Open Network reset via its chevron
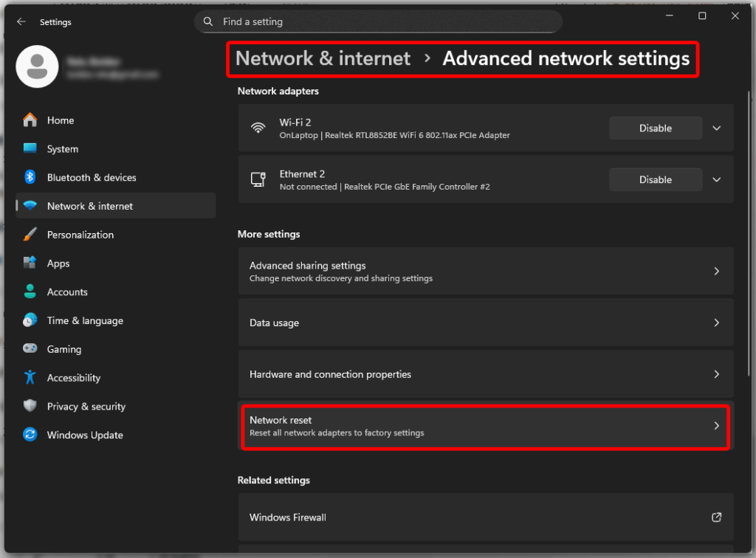 tap(717, 425)
